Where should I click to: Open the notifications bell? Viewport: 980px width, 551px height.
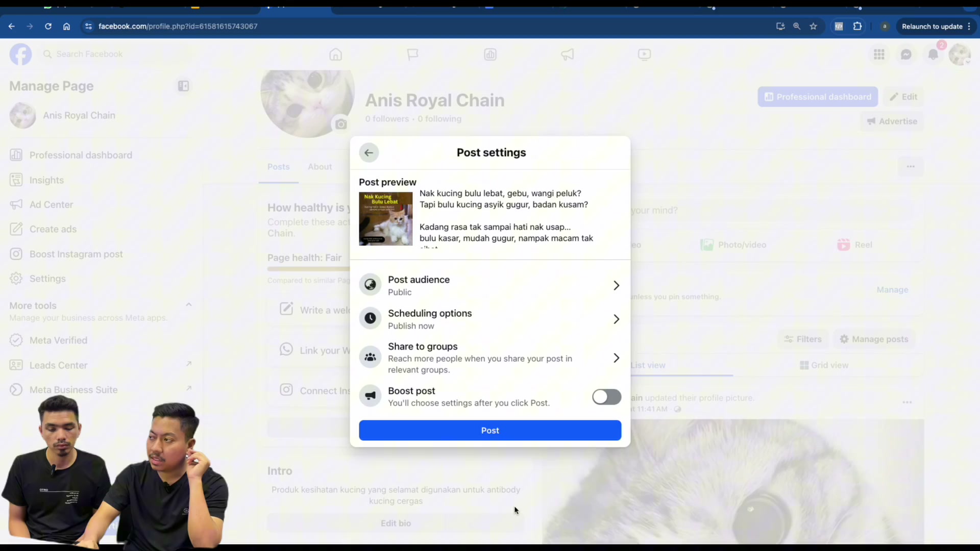click(x=933, y=55)
